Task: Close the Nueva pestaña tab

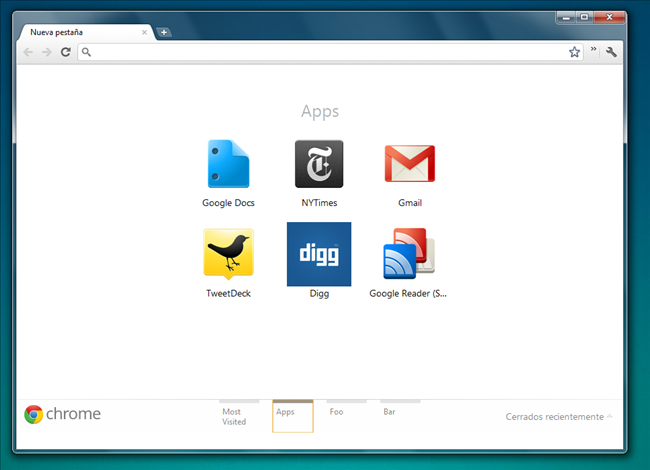Action: [x=144, y=32]
